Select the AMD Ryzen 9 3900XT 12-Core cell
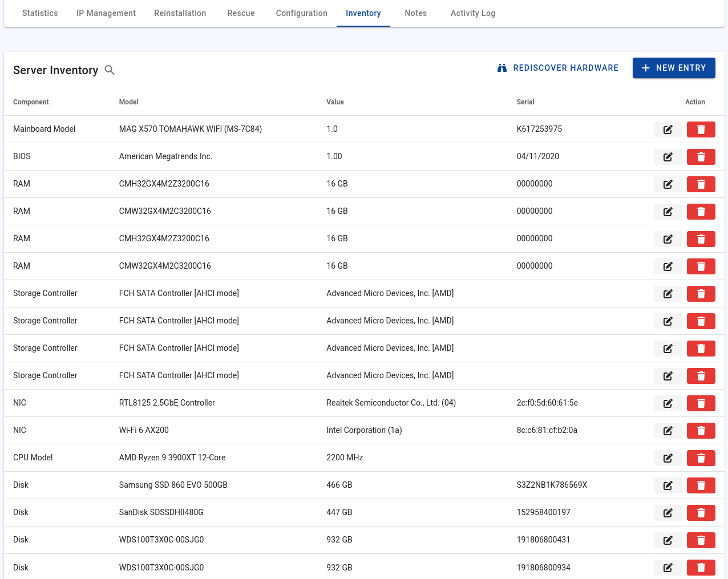The height and width of the screenshot is (579, 728). point(172,457)
